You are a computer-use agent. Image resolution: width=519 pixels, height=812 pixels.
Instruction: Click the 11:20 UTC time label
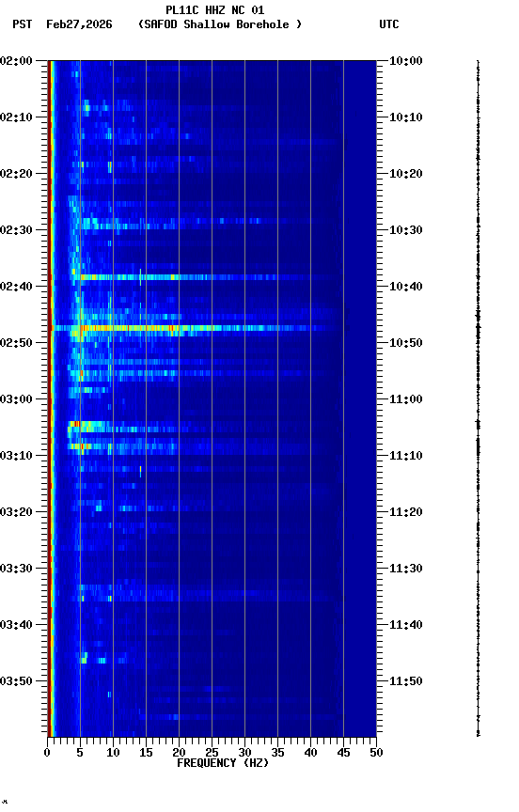click(x=406, y=512)
